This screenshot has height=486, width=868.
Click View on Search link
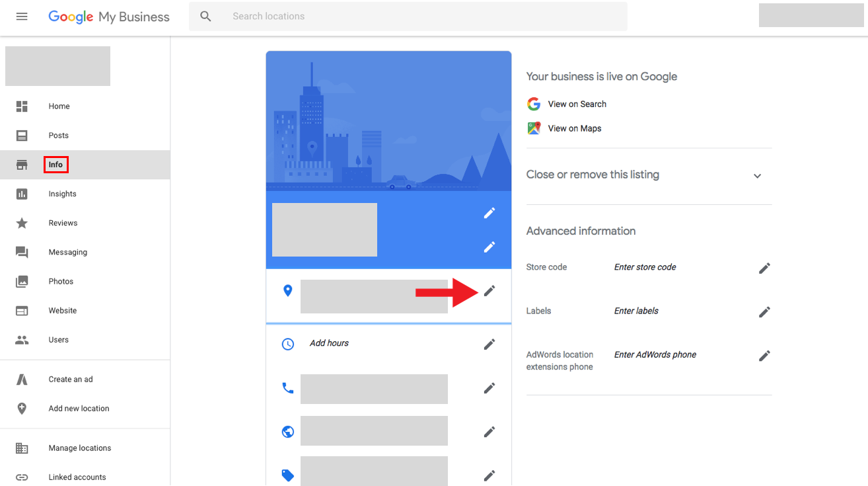577,104
